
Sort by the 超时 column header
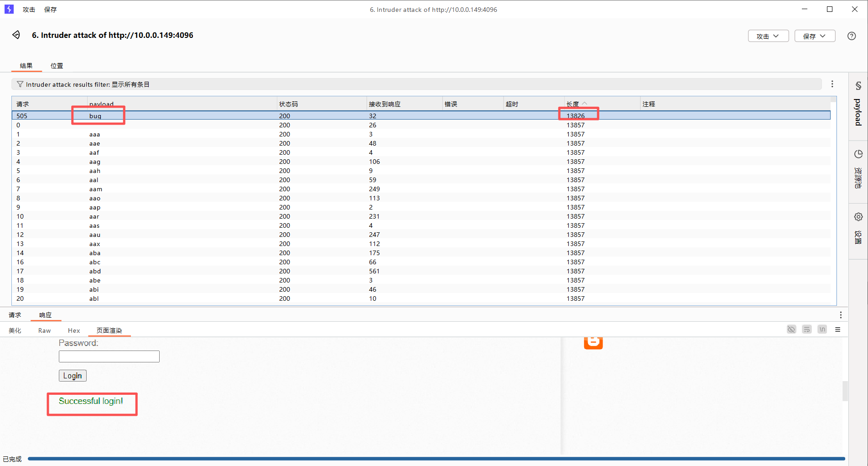[x=534, y=104]
